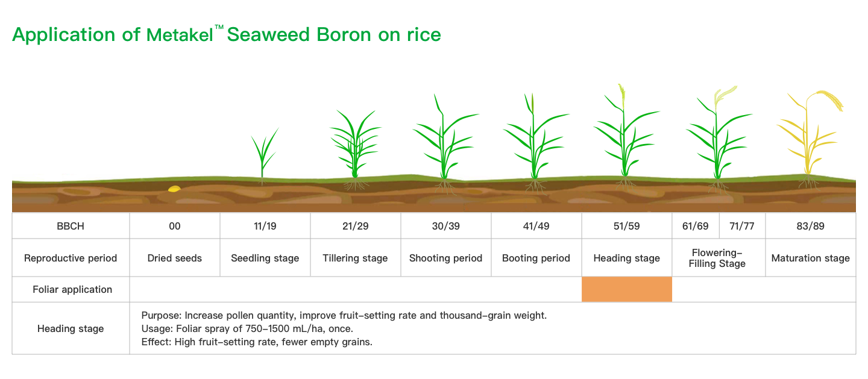Click the Flowering-Filling Stage cell
The width and height of the screenshot is (868, 379).
[717, 258]
